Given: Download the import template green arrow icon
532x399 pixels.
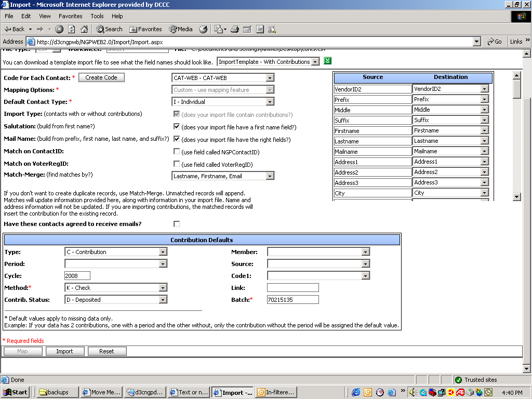Looking at the screenshot, I should (x=327, y=61).
